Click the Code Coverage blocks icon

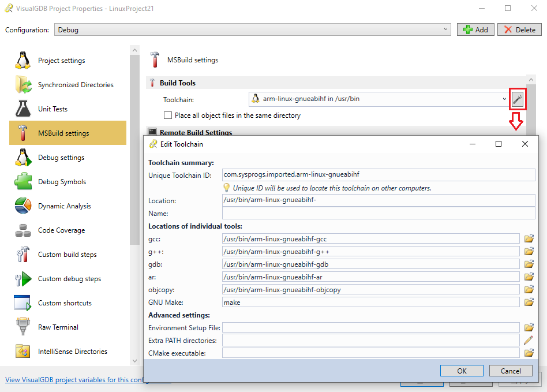pos(23,230)
